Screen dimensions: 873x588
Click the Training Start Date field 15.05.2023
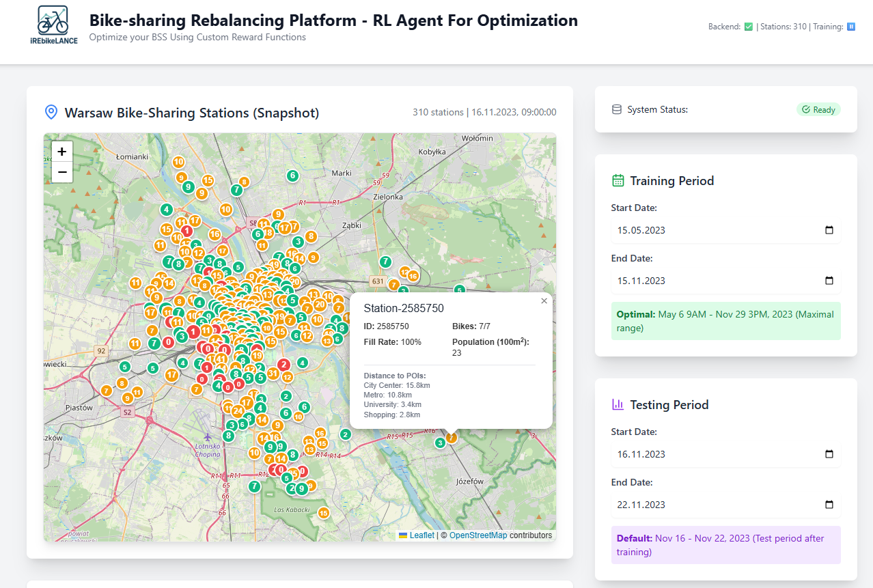point(710,230)
